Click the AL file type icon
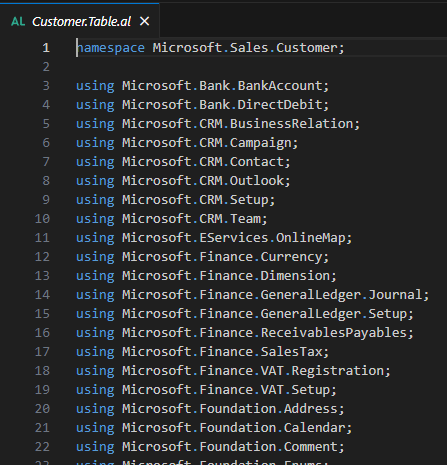447x465 pixels. (18, 22)
